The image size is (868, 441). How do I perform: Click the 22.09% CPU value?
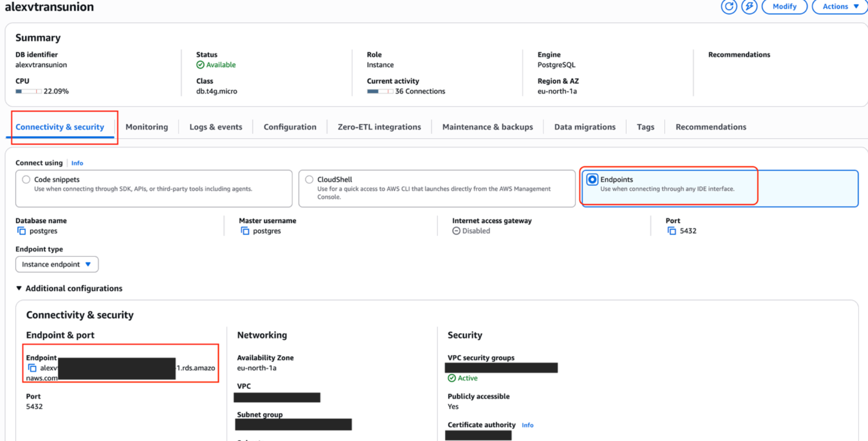click(56, 91)
